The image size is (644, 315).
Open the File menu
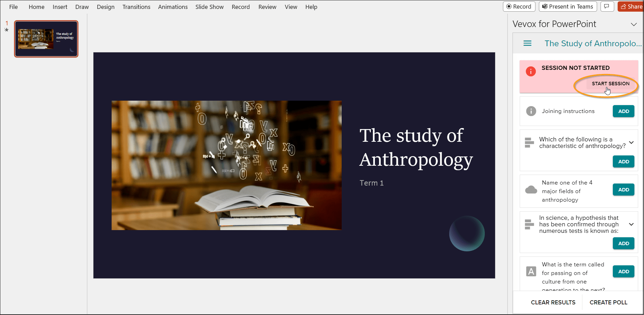[x=14, y=7]
